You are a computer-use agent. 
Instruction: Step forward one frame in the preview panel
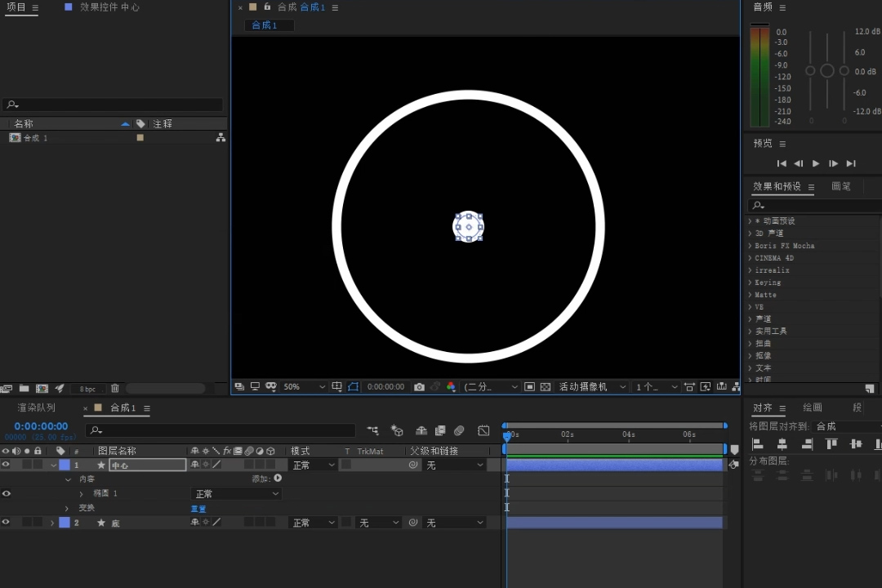tap(833, 163)
